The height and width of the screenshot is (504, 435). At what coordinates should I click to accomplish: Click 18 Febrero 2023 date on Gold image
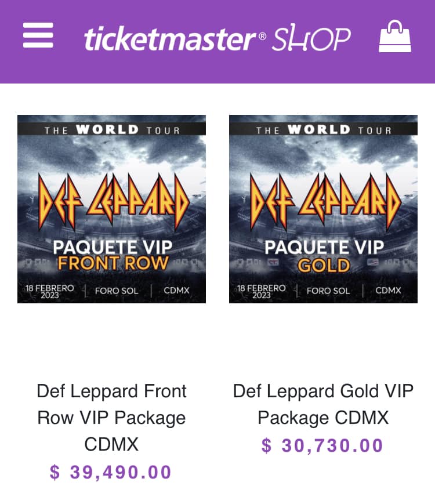(x=262, y=291)
